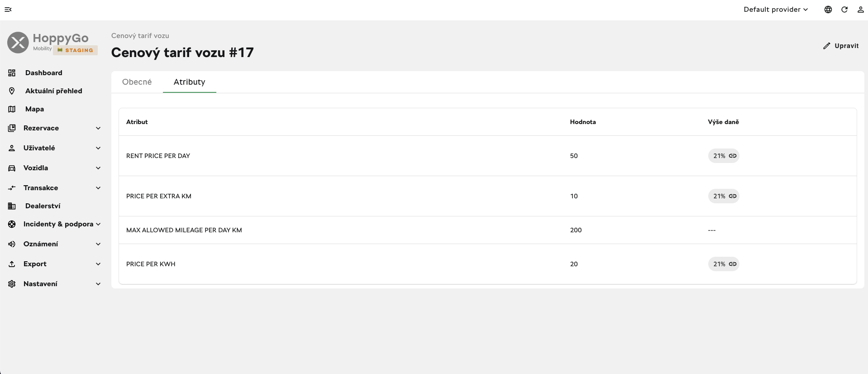This screenshot has height=374, width=868.
Task: Expand the Nastavení menu chevron
Action: [x=98, y=284]
